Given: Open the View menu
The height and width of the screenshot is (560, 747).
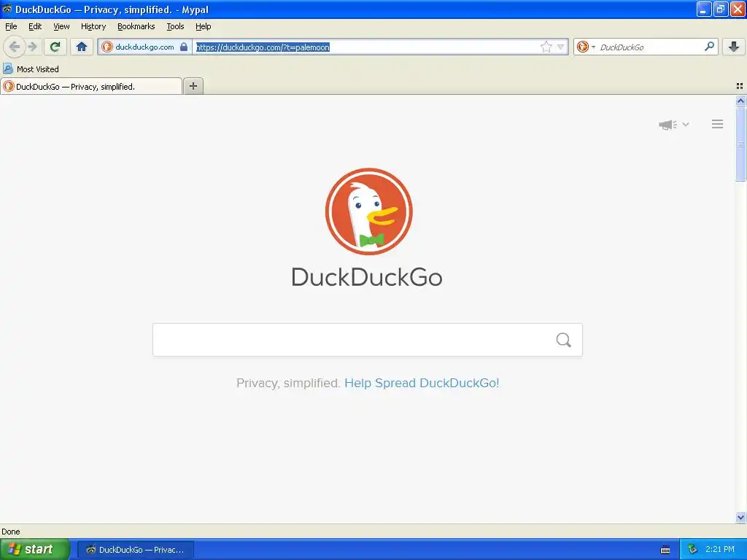Looking at the screenshot, I should pyautogui.click(x=61, y=26).
